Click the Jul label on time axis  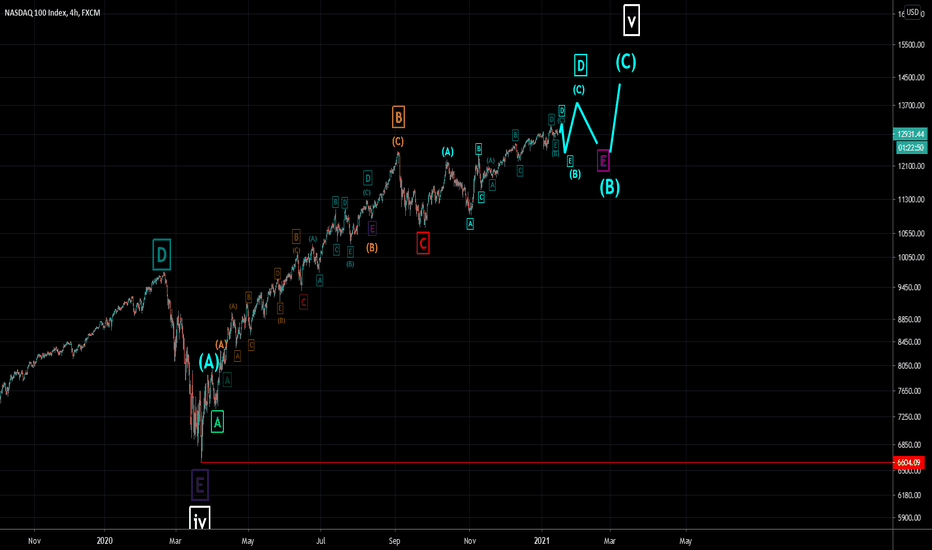(x=320, y=540)
